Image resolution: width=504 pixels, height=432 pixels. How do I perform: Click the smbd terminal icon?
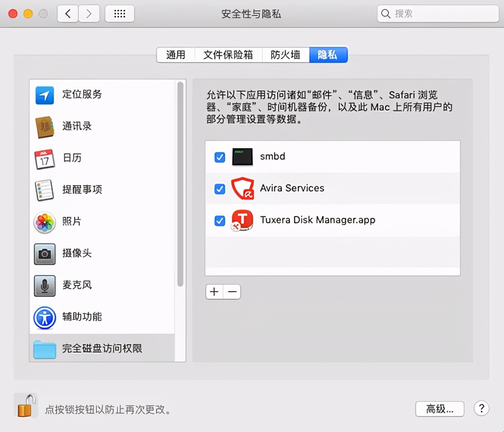(242, 157)
